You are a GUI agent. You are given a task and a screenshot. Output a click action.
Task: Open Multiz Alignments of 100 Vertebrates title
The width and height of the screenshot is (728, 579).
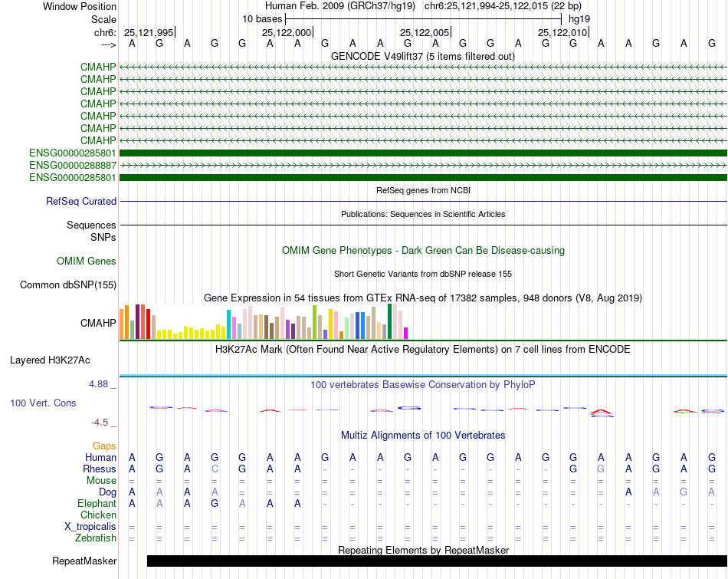click(x=423, y=436)
